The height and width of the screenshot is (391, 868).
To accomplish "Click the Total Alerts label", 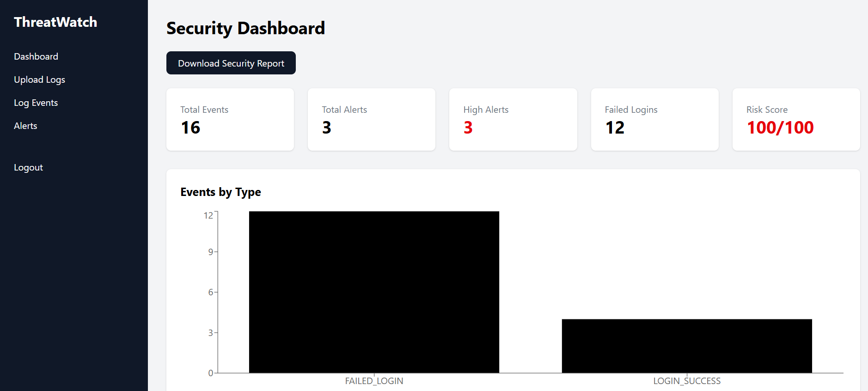I will [344, 110].
